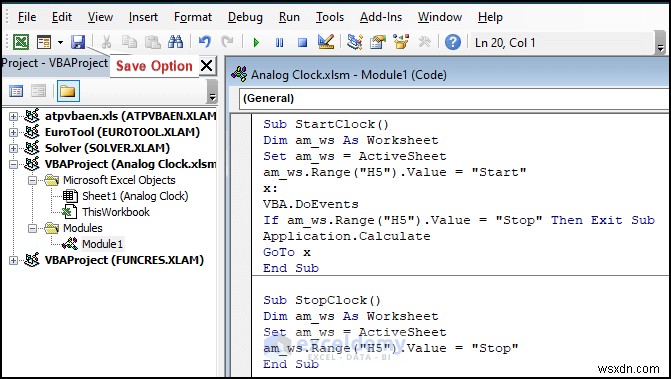
Task: Open the Properties Window icon
Action: tap(378, 42)
